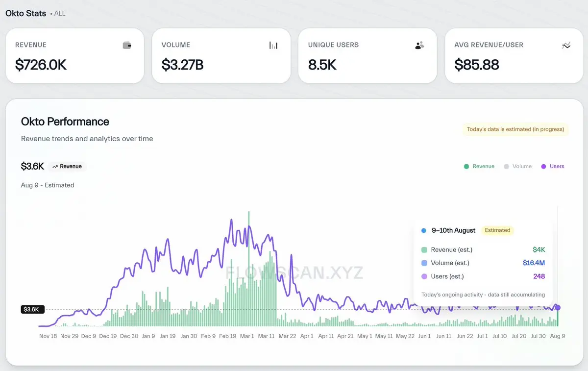Viewport: 588px width, 371px height.
Task: Click the Revenue trends and analytics subtitle
Action: pos(87,139)
